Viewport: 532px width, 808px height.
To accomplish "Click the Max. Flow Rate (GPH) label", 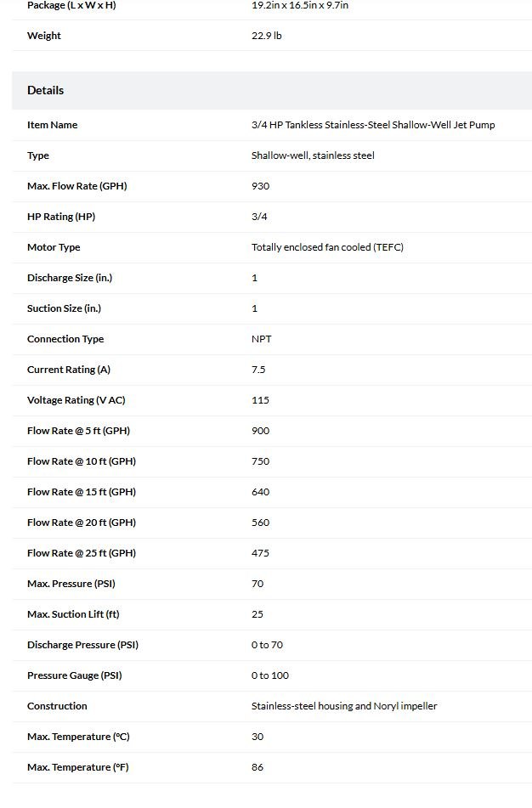I will point(76,186).
